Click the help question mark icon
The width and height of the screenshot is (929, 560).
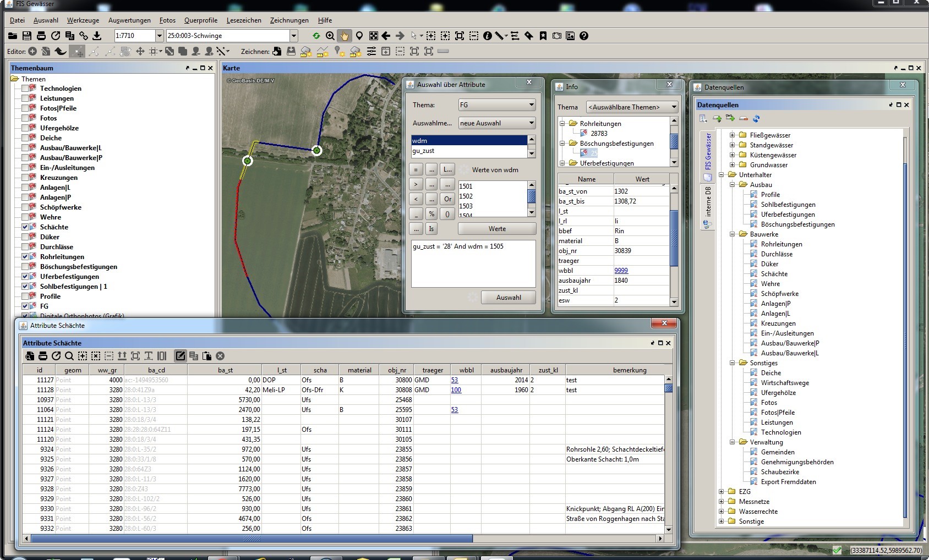click(584, 36)
